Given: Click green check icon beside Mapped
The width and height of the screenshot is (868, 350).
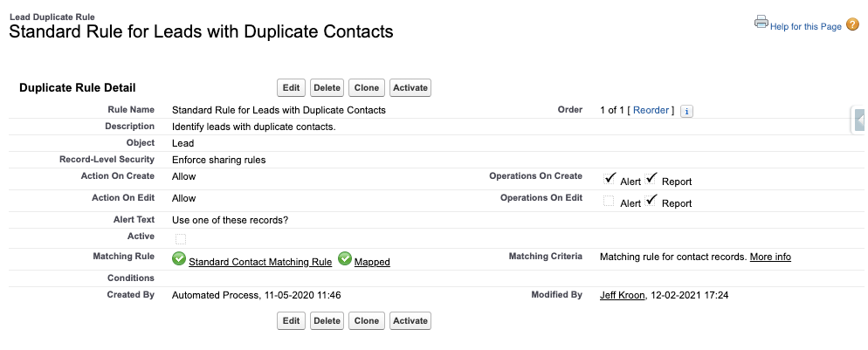Looking at the screenshot, I should (345, 259).
